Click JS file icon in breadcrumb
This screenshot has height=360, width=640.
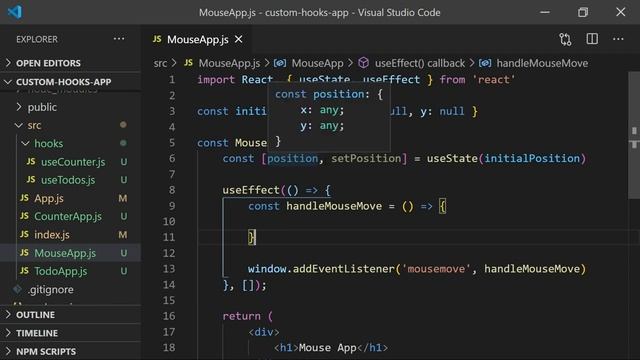tap(188, 63)
